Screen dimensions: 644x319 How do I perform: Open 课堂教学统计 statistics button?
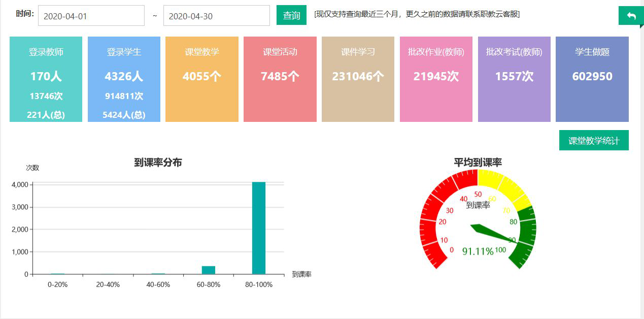593,141
